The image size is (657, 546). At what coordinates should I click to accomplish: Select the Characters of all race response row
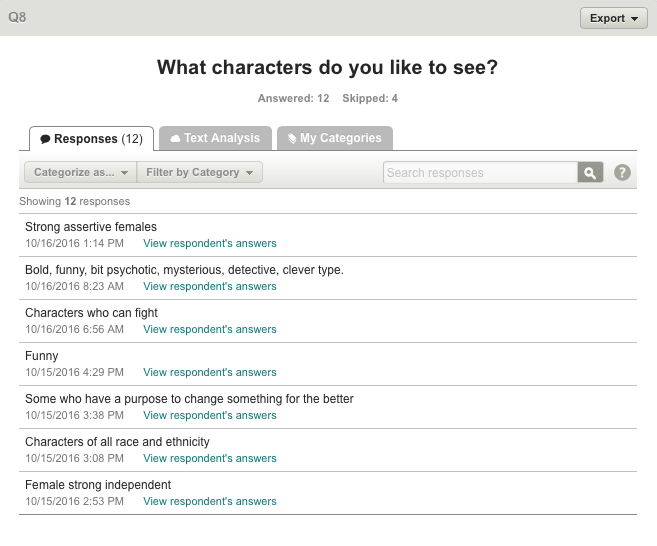click(328, 450)
